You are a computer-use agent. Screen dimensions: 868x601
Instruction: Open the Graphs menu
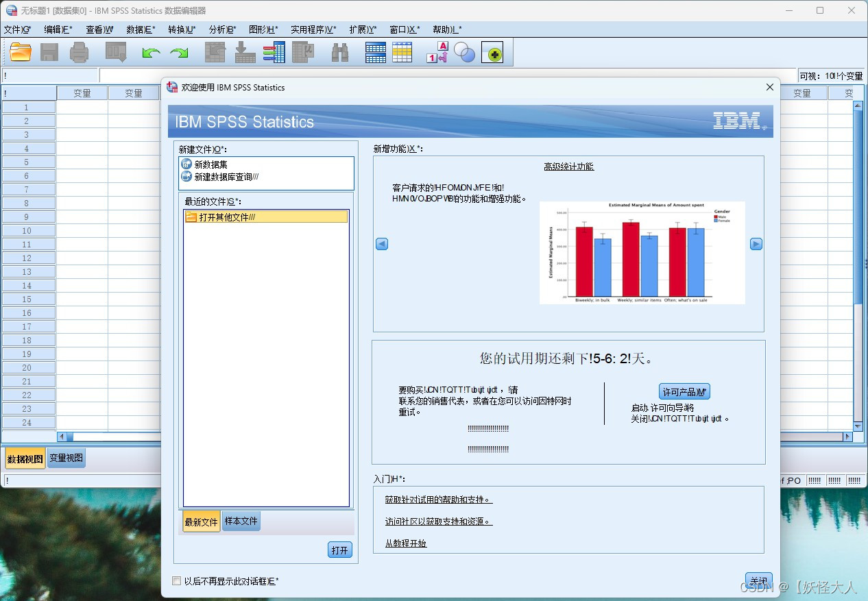(x=263, y=29)
